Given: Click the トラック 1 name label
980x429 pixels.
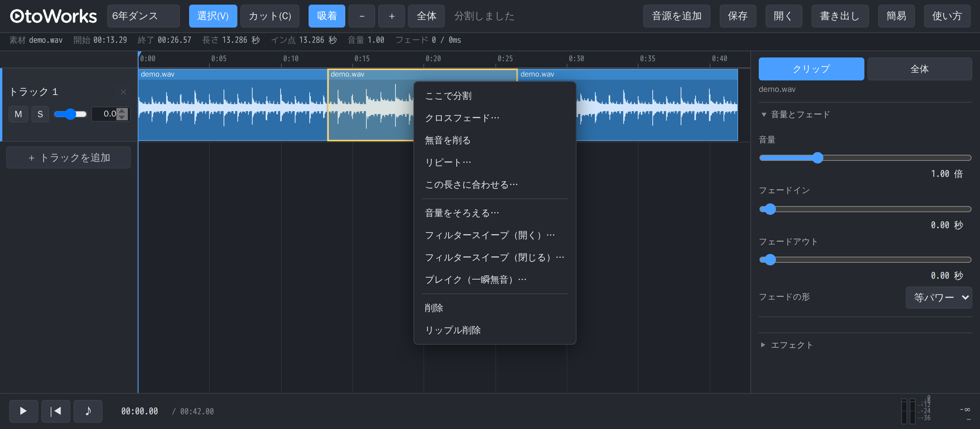Looking at the screenshot, I should click(x=34, y=92).
